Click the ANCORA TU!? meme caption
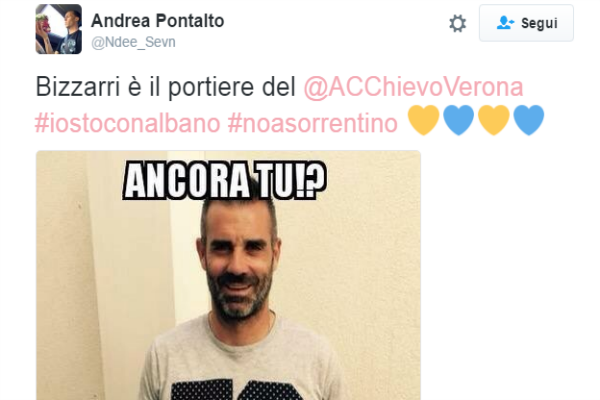The height and width of the screenshot is (400, 600). 225,180
